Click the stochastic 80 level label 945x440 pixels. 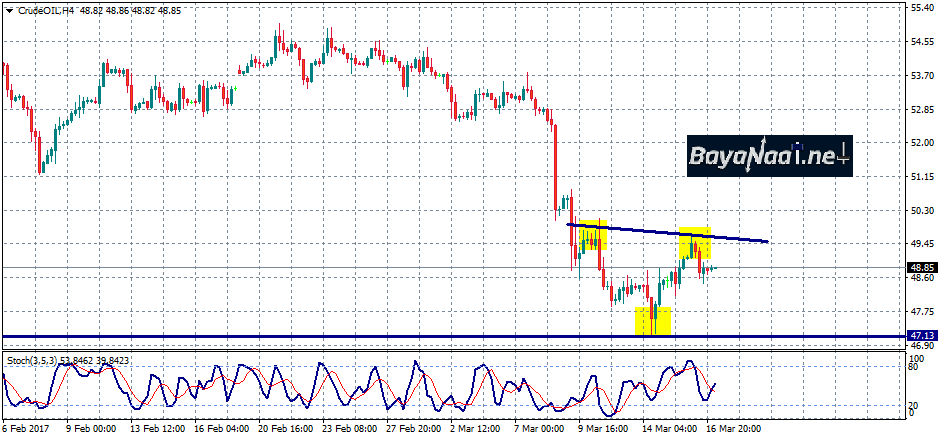(915, 368)
